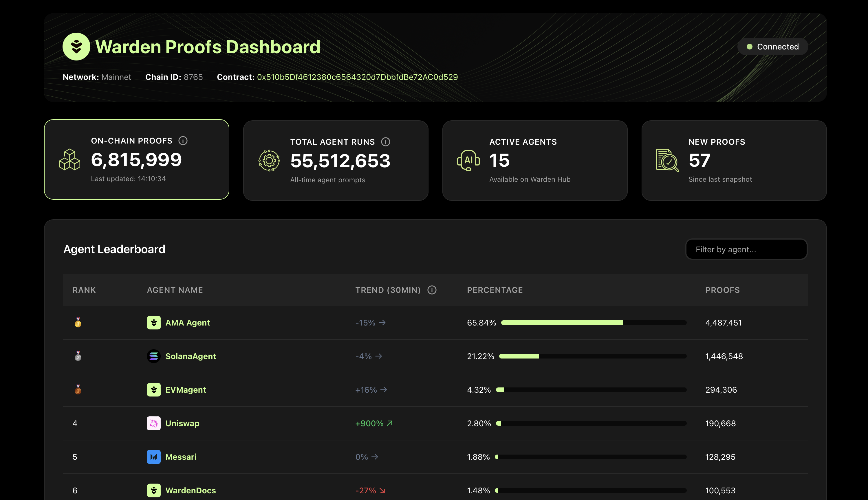The width and height of the screenshot is (868, 500).
Task: Click the AI headset Active Agents icon
Action: click(x=468, y=160)
